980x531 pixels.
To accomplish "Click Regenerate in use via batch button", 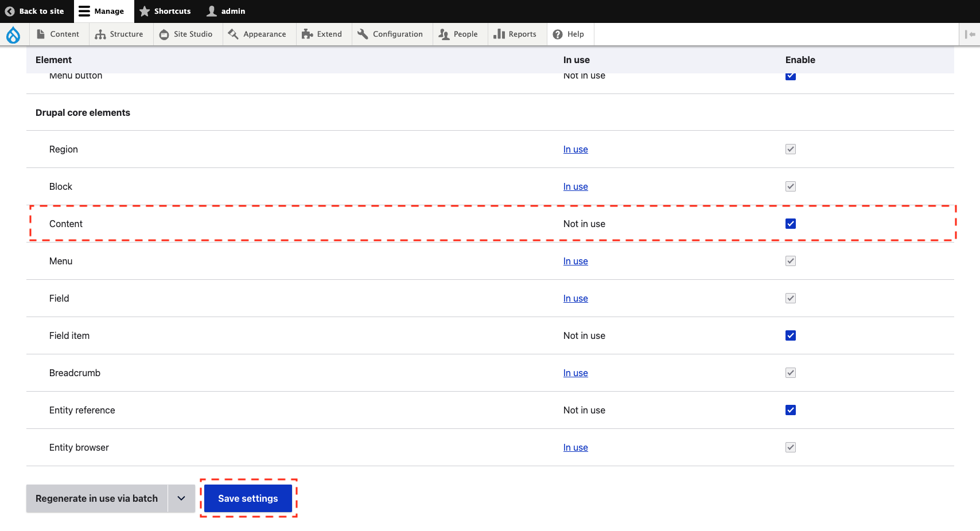I will (96, 498).
